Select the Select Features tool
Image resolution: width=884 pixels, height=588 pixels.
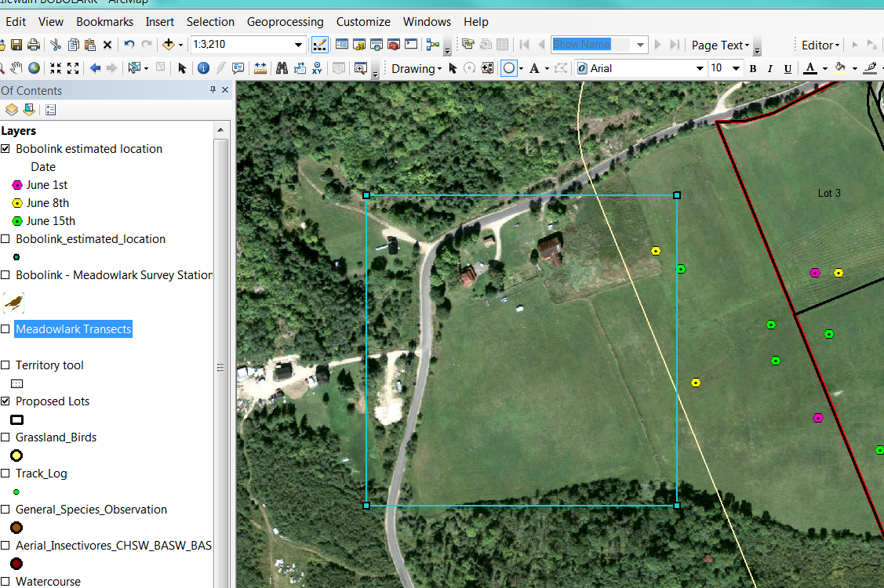(134, 68)
